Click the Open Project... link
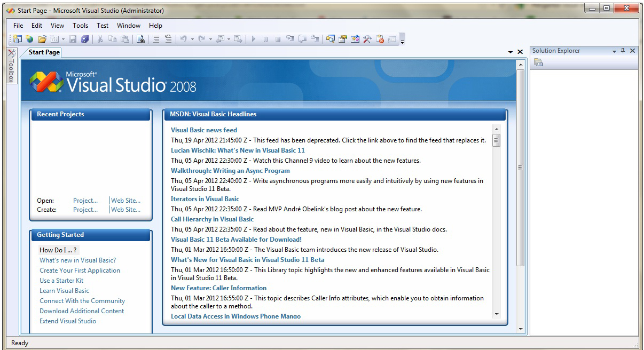 [x=85, y=201]
